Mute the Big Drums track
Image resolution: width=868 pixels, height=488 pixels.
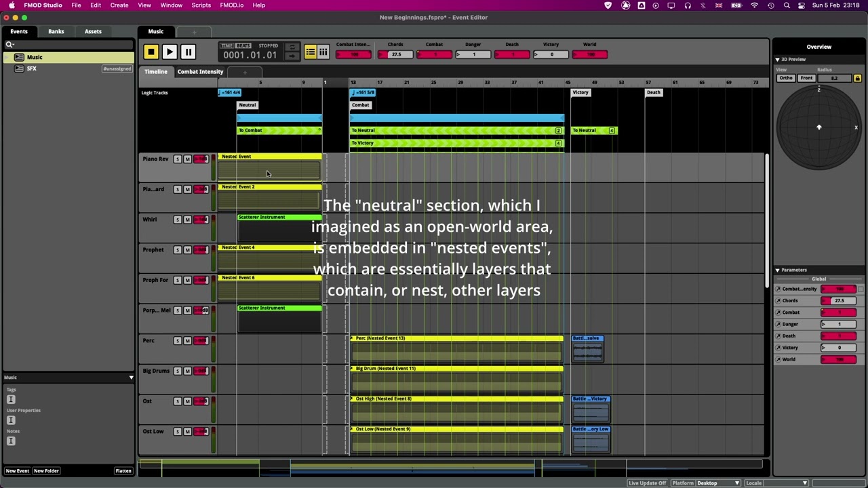click(x=187, y=371)
